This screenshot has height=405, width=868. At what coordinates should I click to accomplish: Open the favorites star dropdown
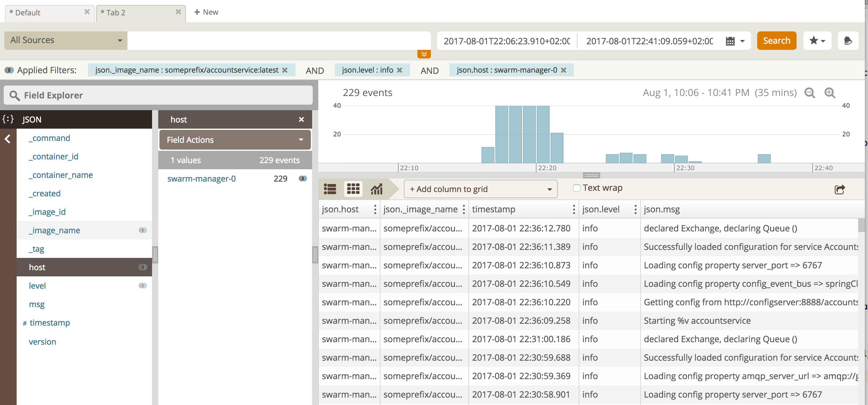[x=817, y=41]
